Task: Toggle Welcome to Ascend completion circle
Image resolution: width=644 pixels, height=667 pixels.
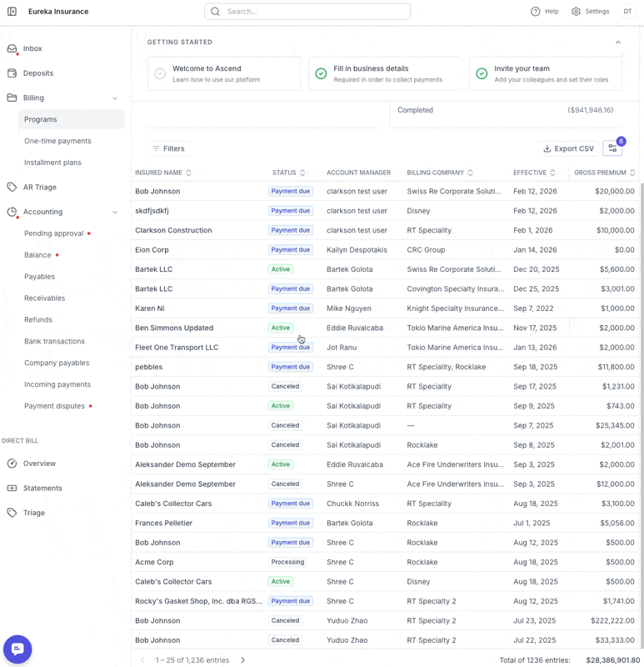Action: 160,73
